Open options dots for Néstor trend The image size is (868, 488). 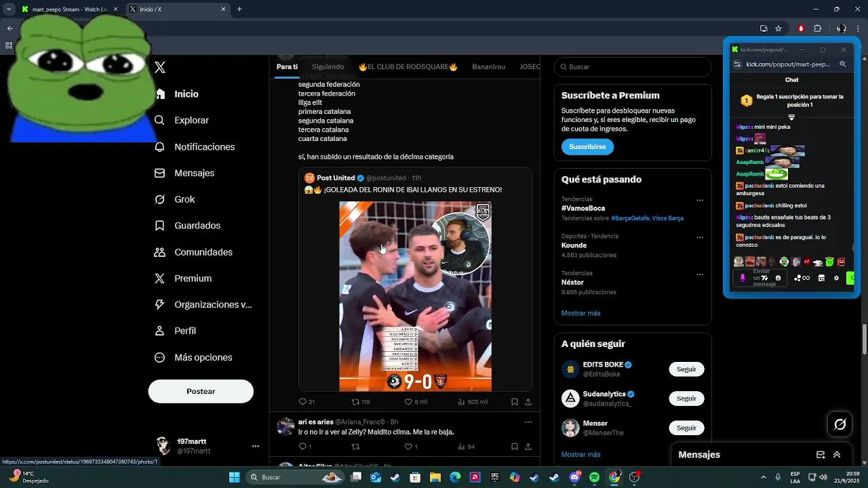pos(700,274)
